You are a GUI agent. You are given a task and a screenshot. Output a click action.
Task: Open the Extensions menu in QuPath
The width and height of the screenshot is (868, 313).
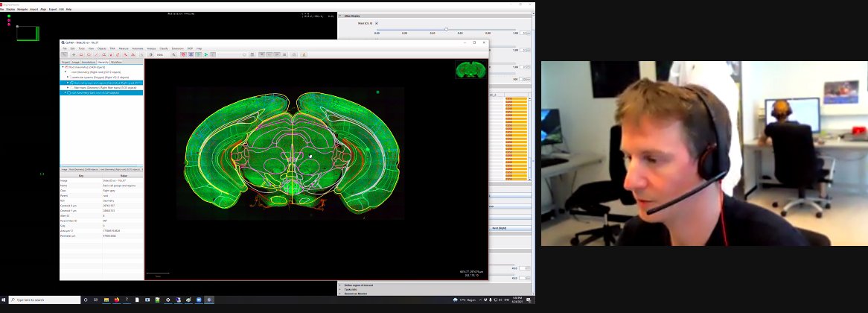pyautogui.click(x=178, y=48)
